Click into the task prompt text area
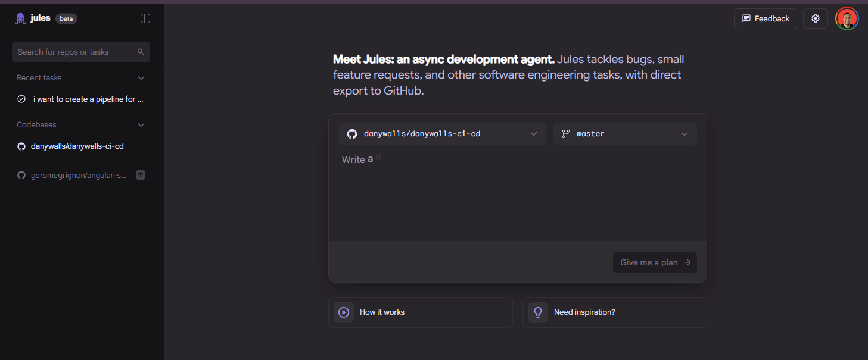 pos(518,195)
